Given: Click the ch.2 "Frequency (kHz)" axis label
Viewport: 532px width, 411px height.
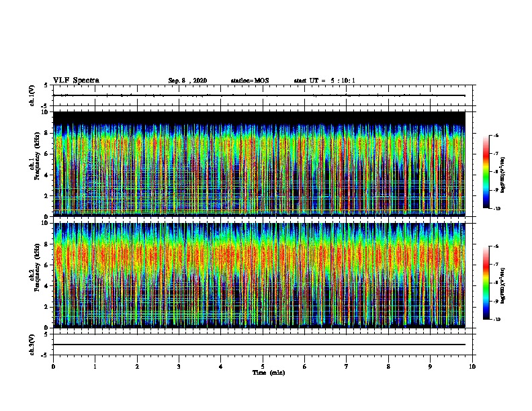Looking at the screenshot, I should 37,267.
